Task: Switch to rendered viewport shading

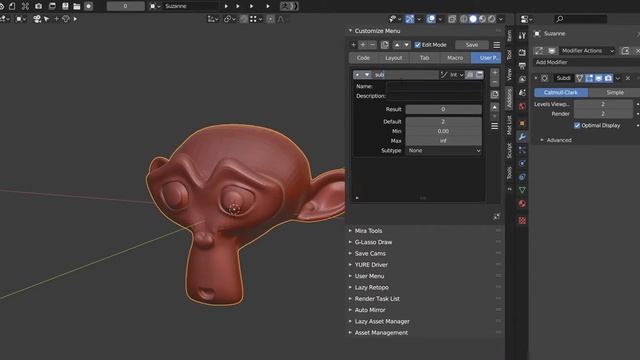Action: (x=491, y=19)
